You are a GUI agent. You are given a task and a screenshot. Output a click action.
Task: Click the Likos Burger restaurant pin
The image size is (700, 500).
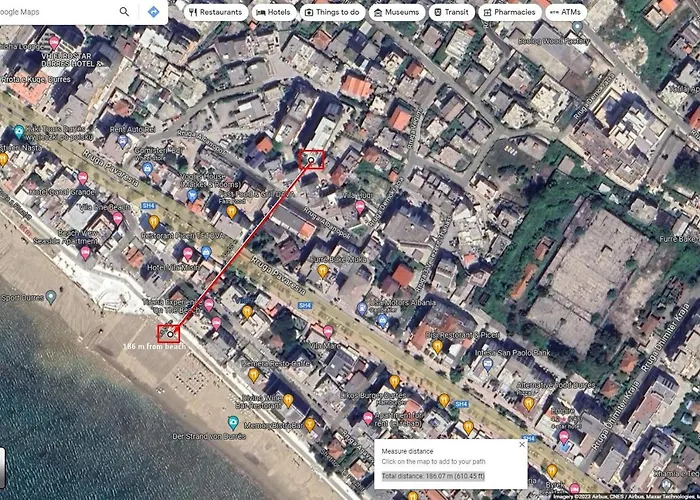(x=394, y=382)
